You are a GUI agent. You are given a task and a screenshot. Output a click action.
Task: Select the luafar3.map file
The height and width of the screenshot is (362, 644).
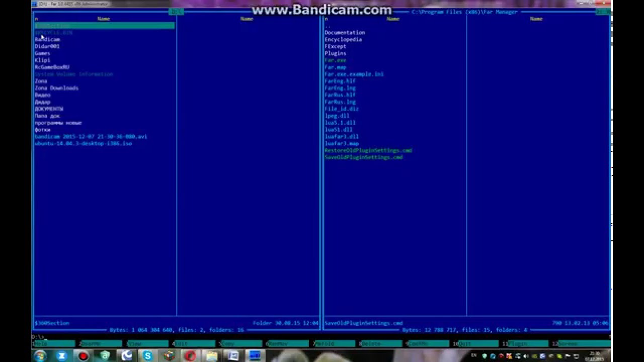342,143
